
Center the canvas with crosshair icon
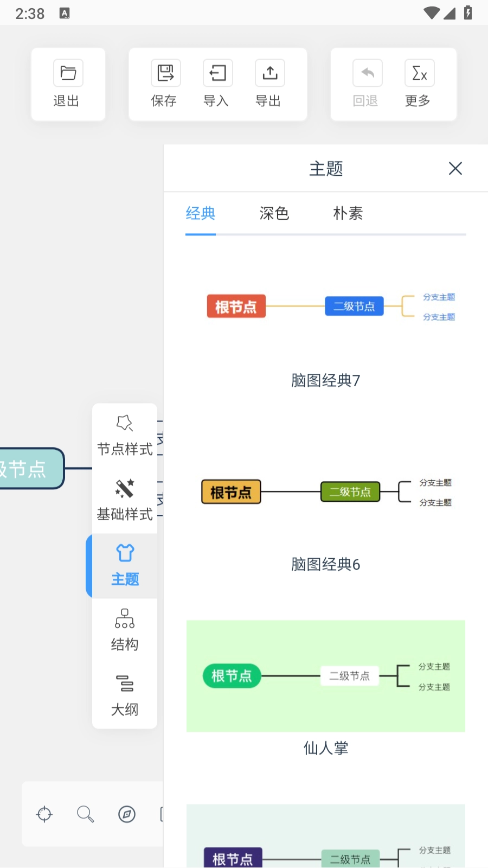pos(44,814)
